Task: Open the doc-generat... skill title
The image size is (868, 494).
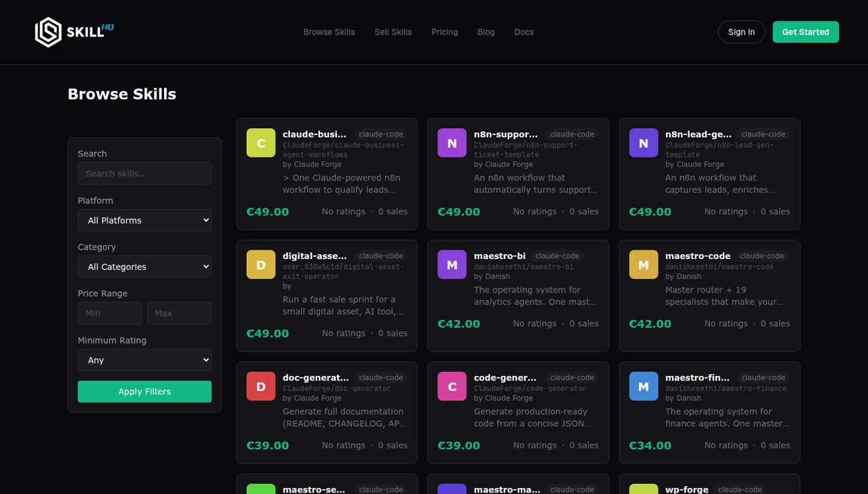Action: 316,377
